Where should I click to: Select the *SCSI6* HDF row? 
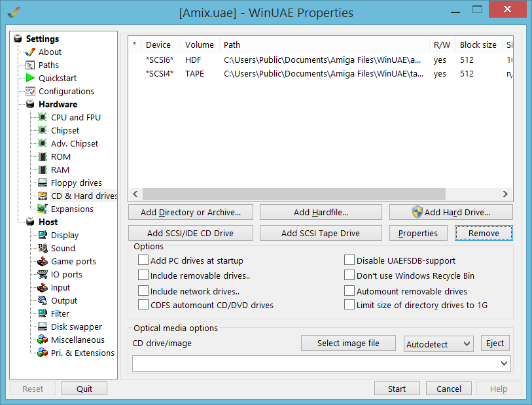pos(320,60)
